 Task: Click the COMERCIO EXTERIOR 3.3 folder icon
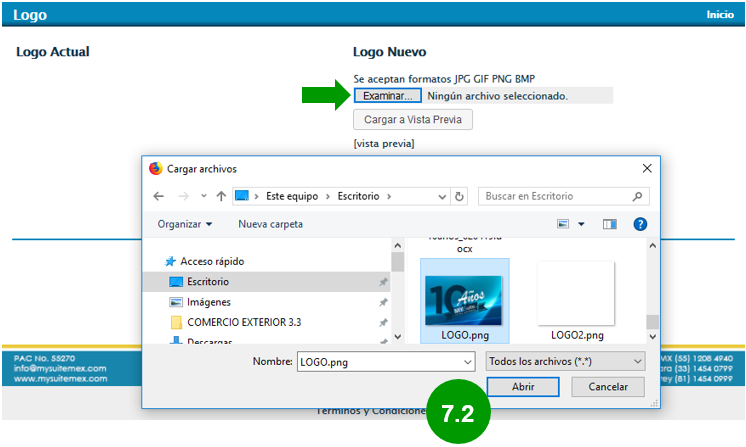(176, 322)
